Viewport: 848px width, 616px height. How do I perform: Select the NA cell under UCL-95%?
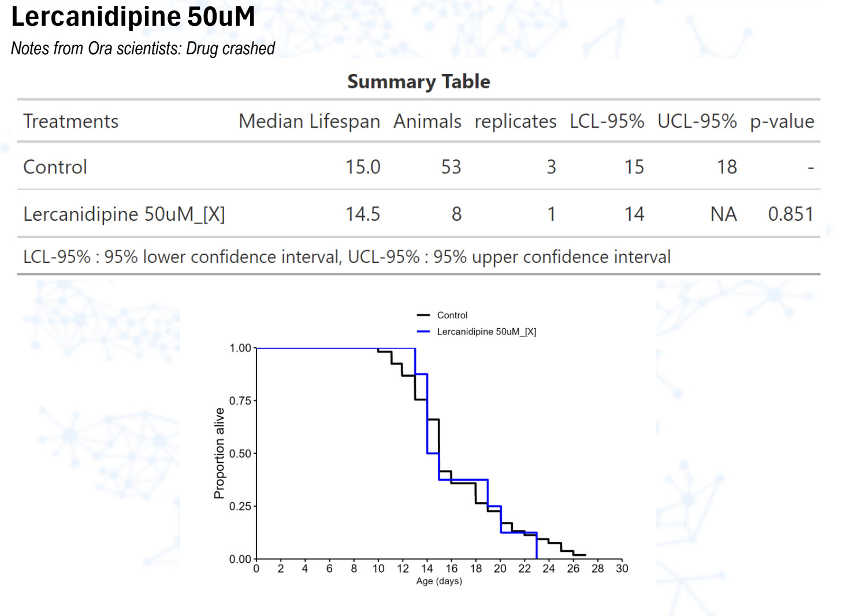click(x=723, y=214)
